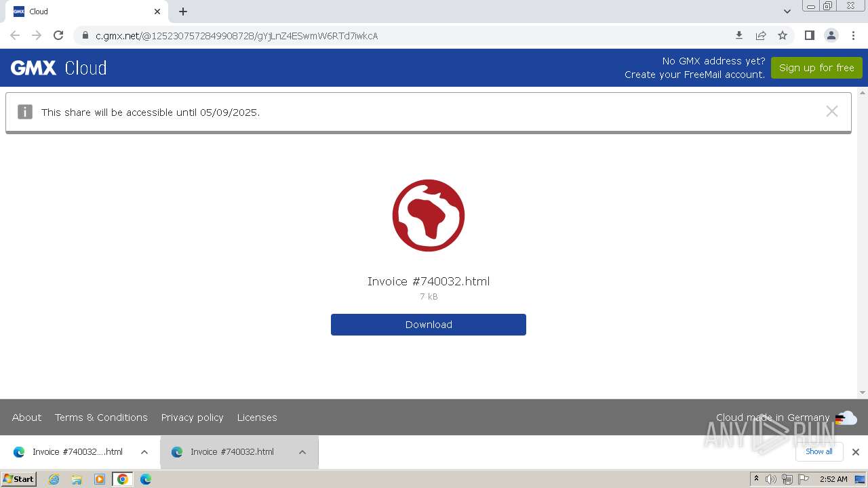Click the page scrollbar down arrow
868x488 pixels.
pos(863,392)
